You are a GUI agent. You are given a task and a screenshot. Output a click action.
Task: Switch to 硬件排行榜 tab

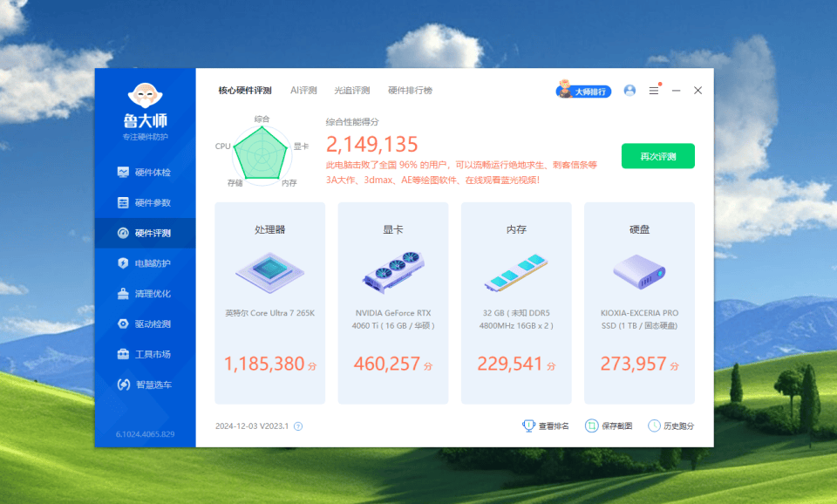tap(410, 90)
